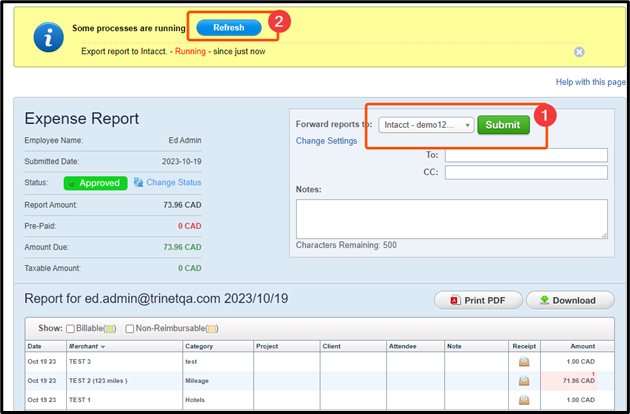Image resolution: width=630 pixels, height=414 pixels.
Task: Click the Approved status badge
Action: 95,183
